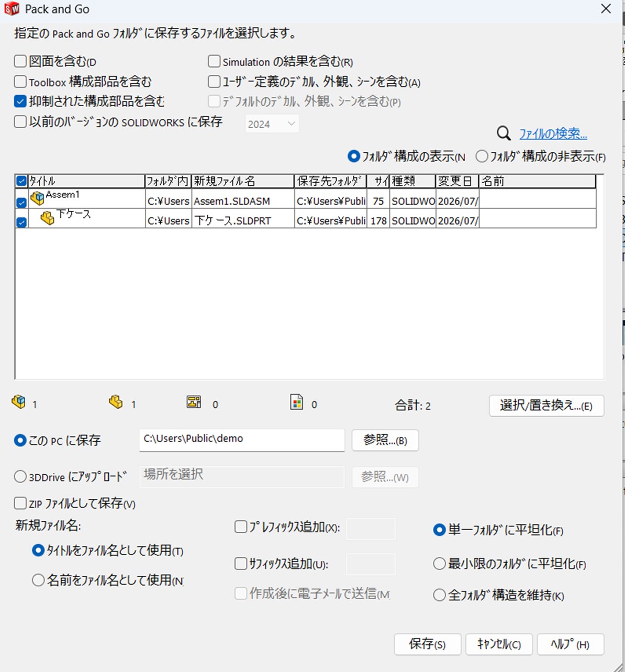Image resolution: width=625 pixels, height=672 pixels.
Task: Click the 名前 column header
Action: coord(538,181)
